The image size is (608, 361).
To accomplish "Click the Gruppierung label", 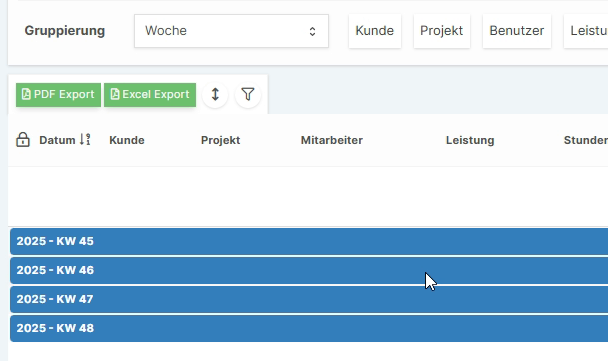I will (x=65, y=31).
